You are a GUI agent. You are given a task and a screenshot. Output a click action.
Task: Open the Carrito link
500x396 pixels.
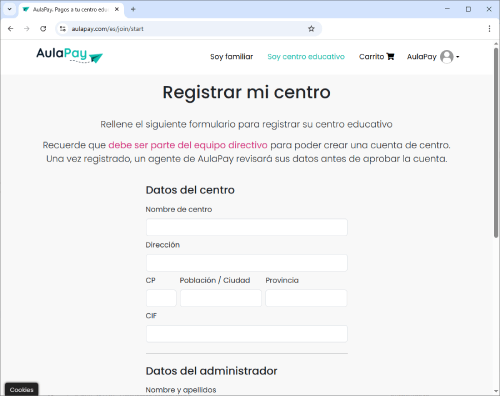[377, 57]
